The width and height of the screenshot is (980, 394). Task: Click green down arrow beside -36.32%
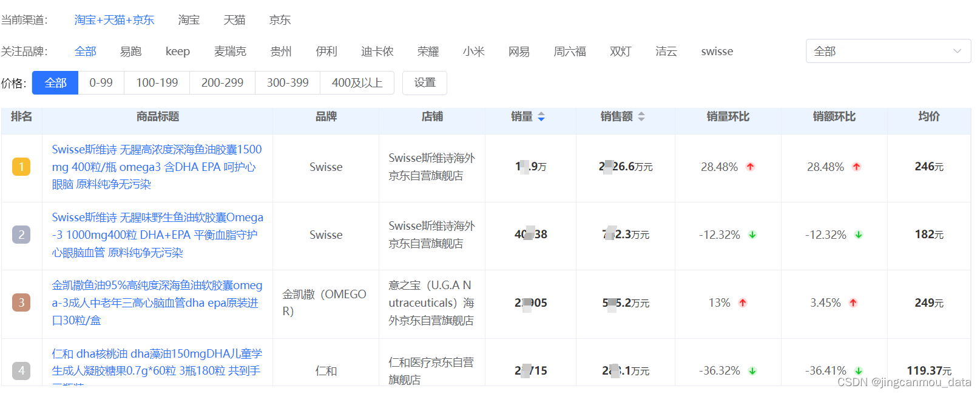click(x=752, y=370)
